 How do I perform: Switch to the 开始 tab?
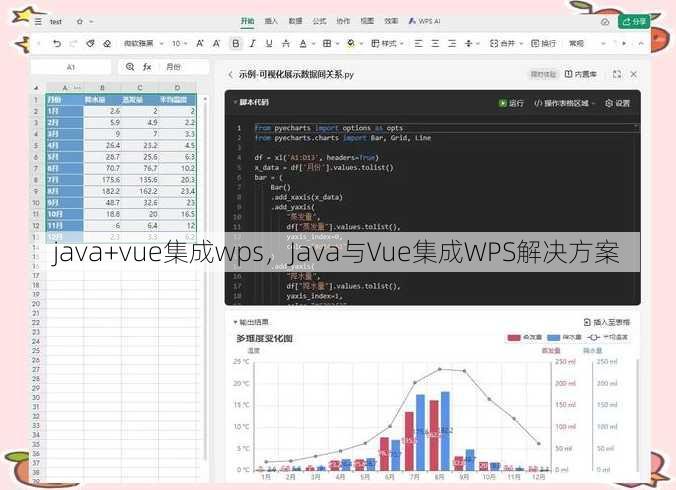247,21
